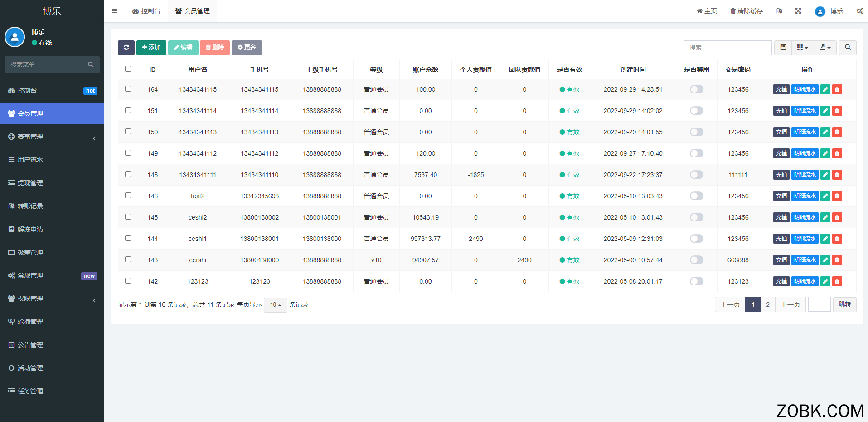Open the settings gears icon in header
The height and width of the screenshot is (422, 868).
[x=860, y=11]
